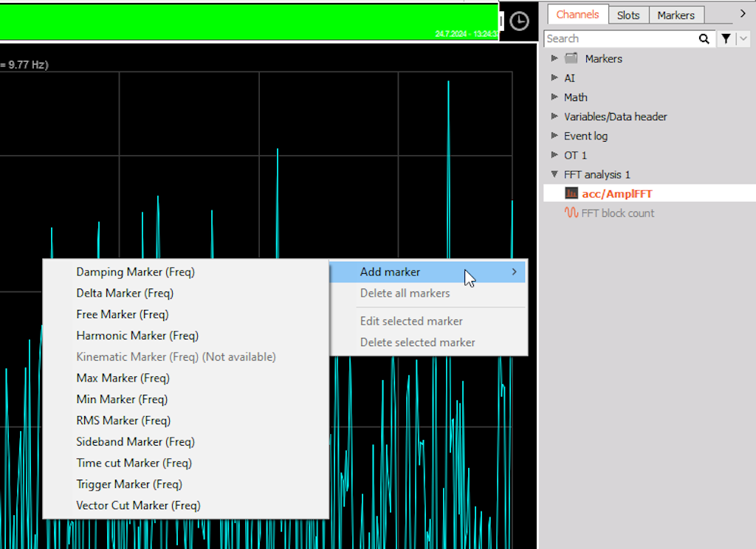Click the clock icon beside the green bar

(519, 21)
